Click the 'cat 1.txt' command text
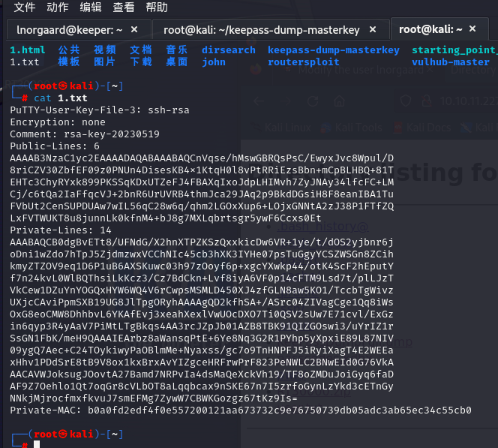Screen dimensions: 498x448 [60, 98]
